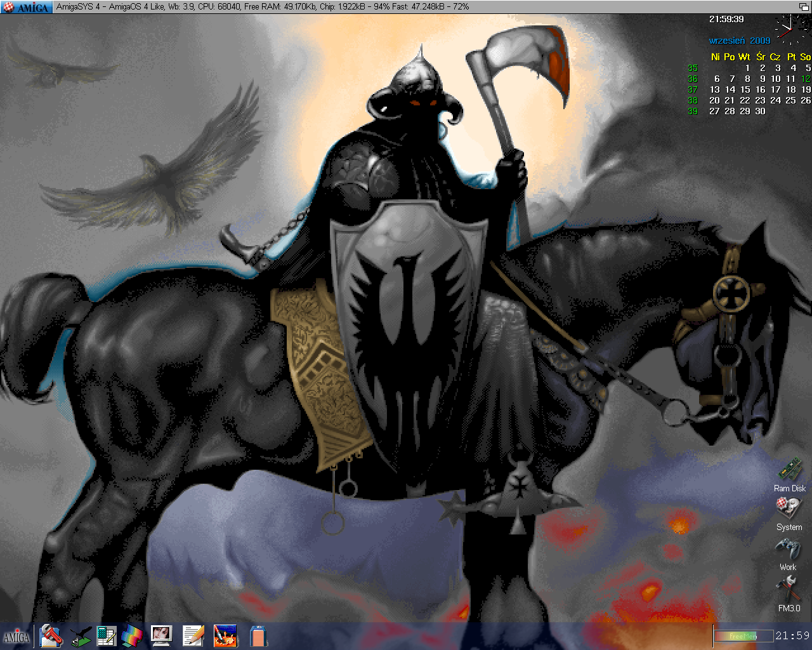Open the calculator spreadsheet dock icon

coord(107,636)
